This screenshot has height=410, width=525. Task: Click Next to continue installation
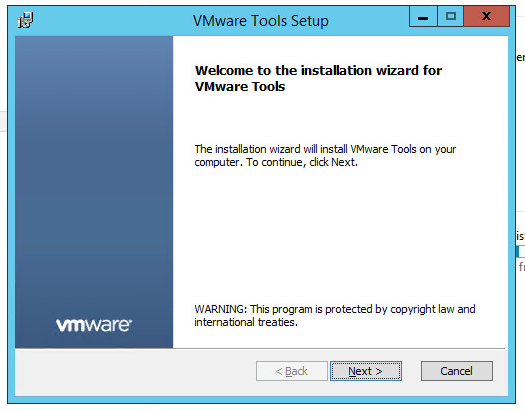coord(366,371)
